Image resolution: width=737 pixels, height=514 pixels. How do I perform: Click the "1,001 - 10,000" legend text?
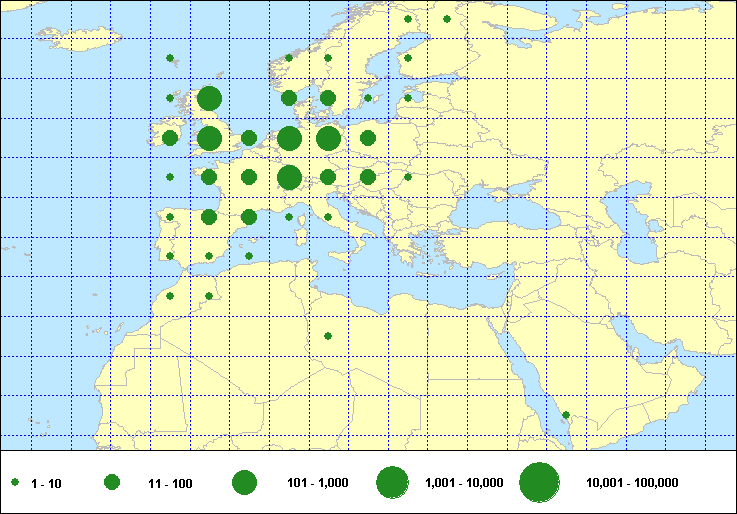(x=465, y=484)
